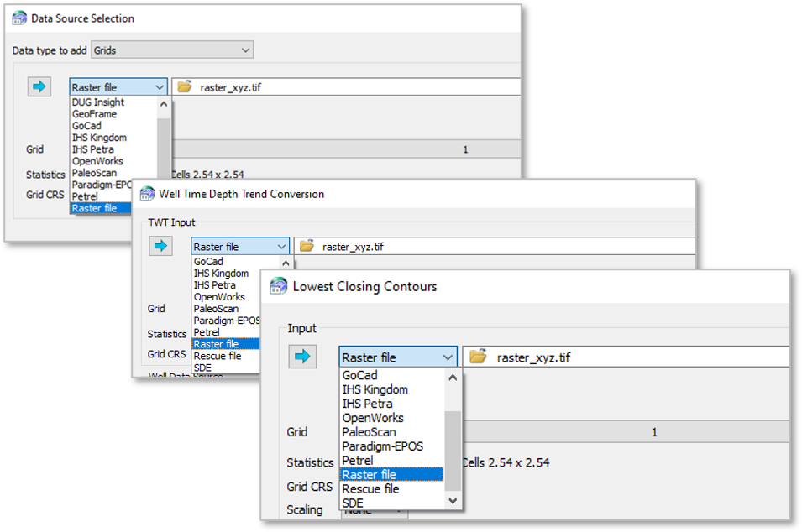Pick OpenWorks in the TWT Input list

click(x=219, y=296)
